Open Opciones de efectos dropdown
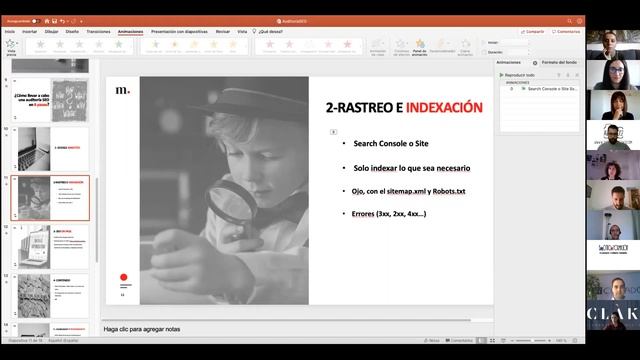Viewport: 640px width, 360px height. pyautogui.click(x=401, y=47)
